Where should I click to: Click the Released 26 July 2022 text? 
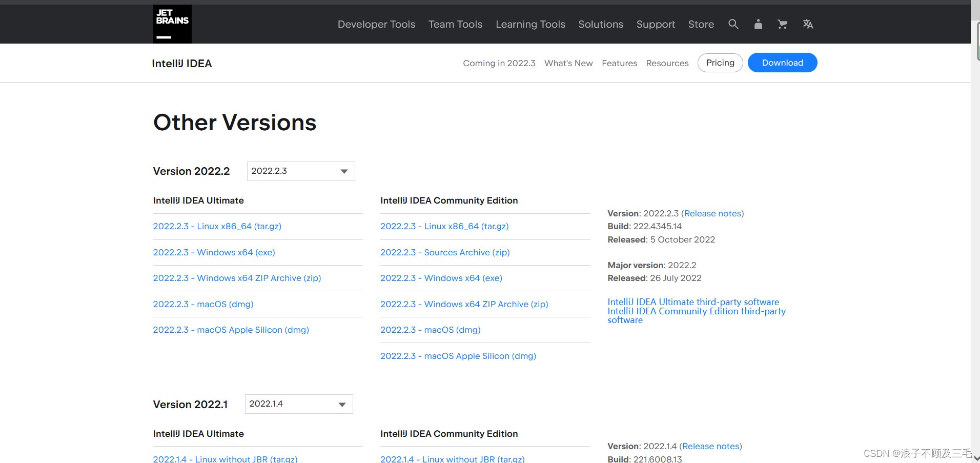pyautogui.click(x=655, y=278)
